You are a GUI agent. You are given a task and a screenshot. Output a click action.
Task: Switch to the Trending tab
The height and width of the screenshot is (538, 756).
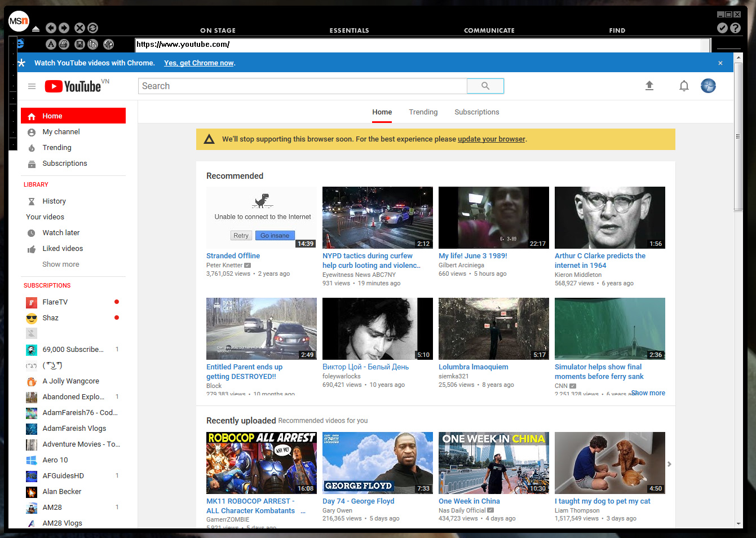coord(423,112)
